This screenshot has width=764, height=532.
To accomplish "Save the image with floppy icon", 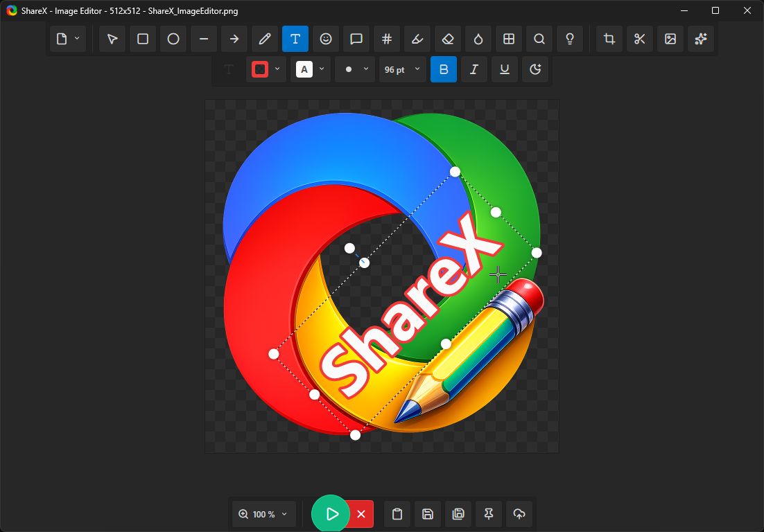I will [428, 514].
